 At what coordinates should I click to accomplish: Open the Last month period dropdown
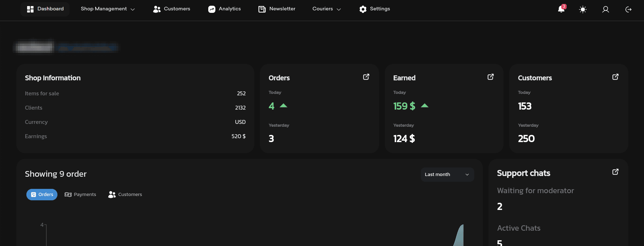[447, 175]
